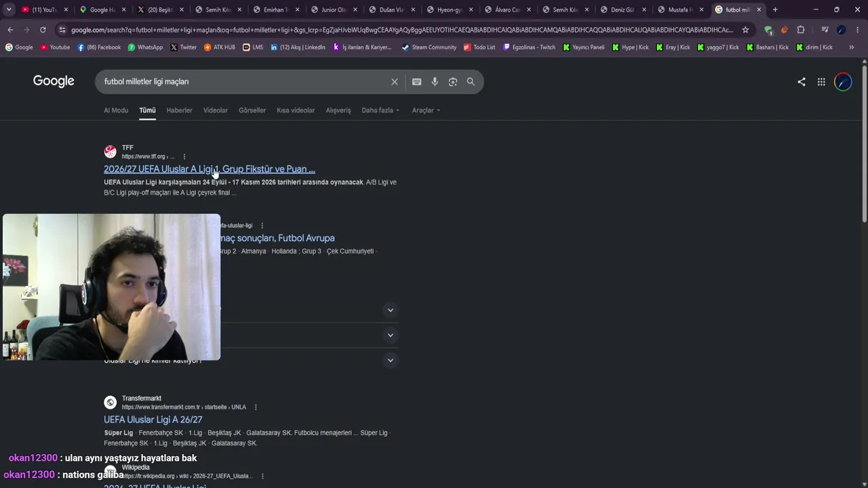Open more options for the Transfermarkt result
This screenshot has height=488, width=868.
tap(256, 407)
